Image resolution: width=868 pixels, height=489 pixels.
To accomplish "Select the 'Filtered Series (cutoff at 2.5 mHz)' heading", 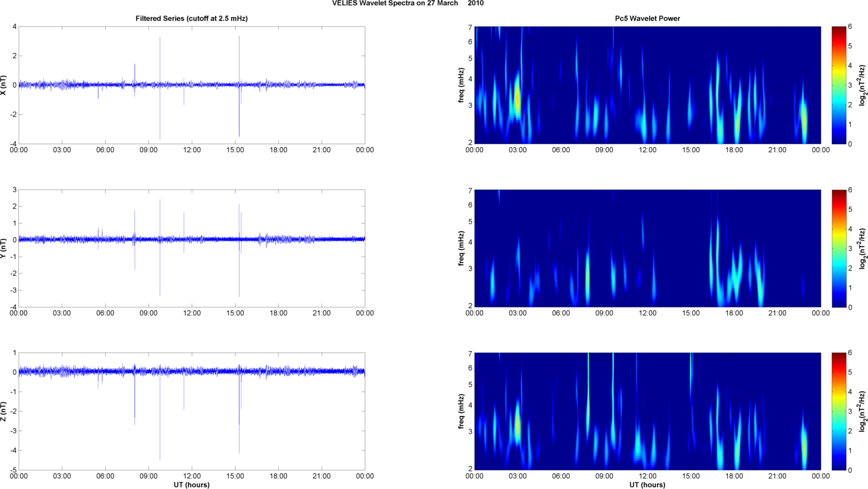I will [x=191, y=18].
